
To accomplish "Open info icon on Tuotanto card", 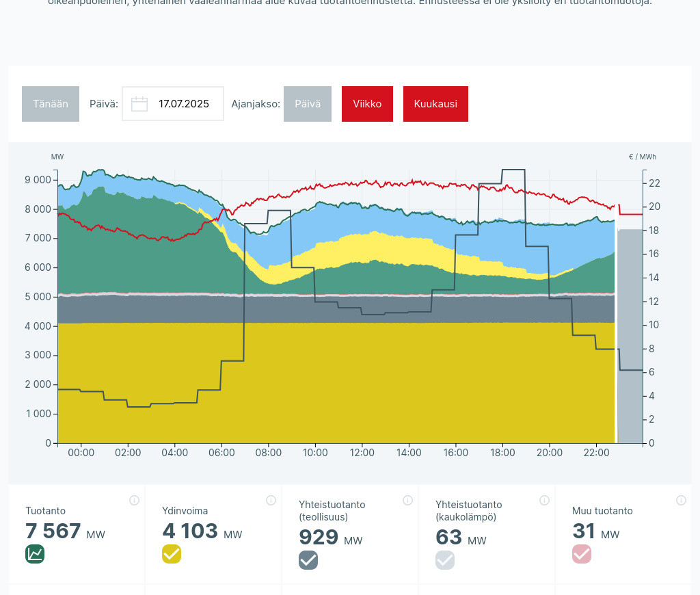I will [x=134, y=501].
